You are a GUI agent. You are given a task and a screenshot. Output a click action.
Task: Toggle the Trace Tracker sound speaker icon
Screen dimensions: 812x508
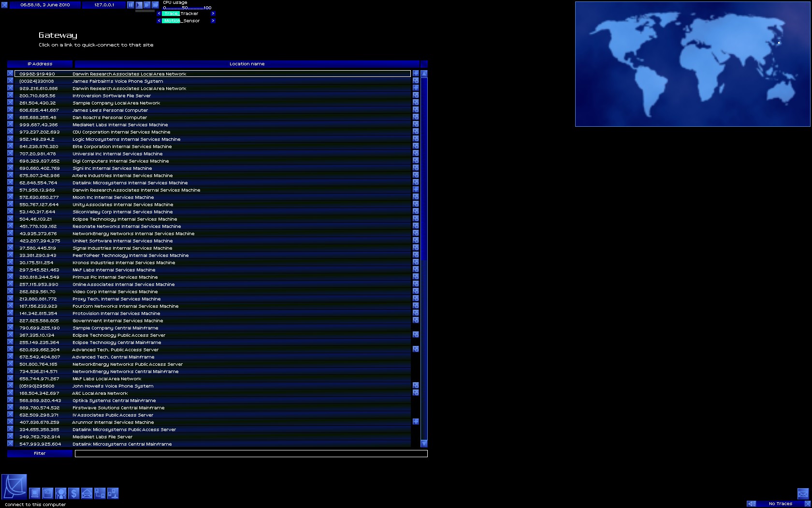pos(752,504)
